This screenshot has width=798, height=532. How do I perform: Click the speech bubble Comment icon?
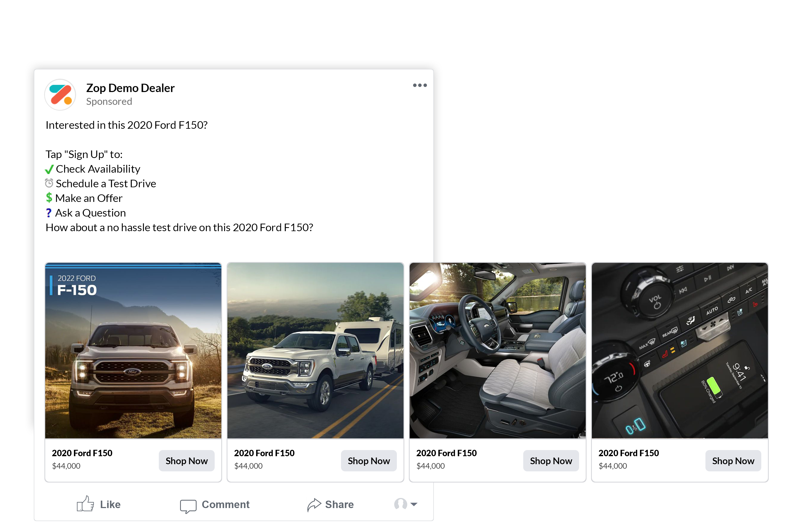point(188,506)
